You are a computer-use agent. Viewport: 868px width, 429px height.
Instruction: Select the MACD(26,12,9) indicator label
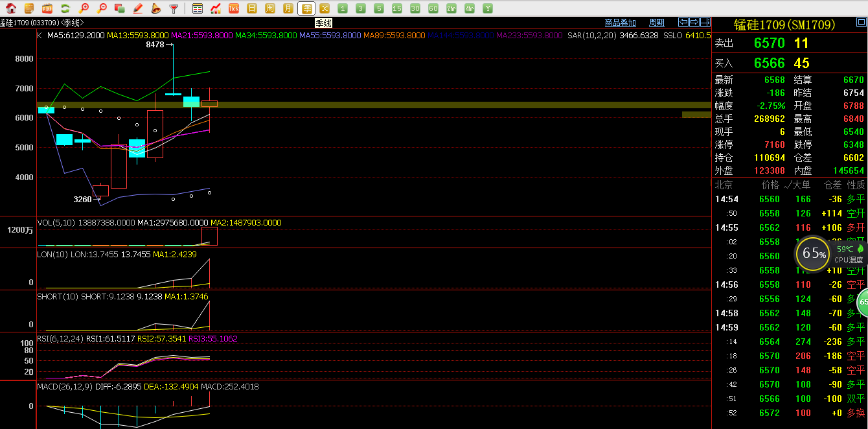64,387
